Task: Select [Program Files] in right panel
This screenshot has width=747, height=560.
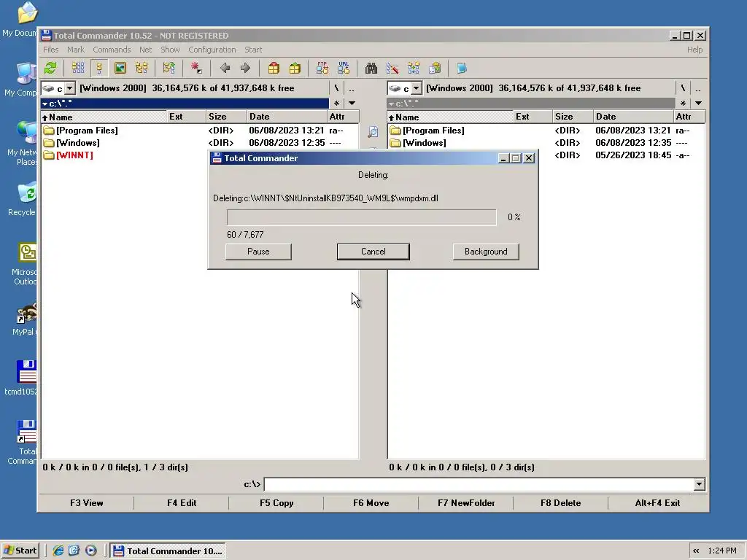Action: [433, 131]
